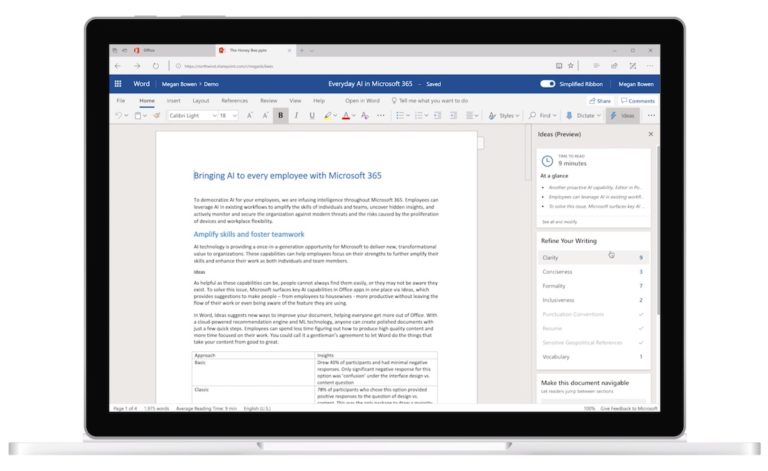Expand the Bullets dropdown arrow
The height and width of the screenshot is (471, 768).
tap(408, 116)
